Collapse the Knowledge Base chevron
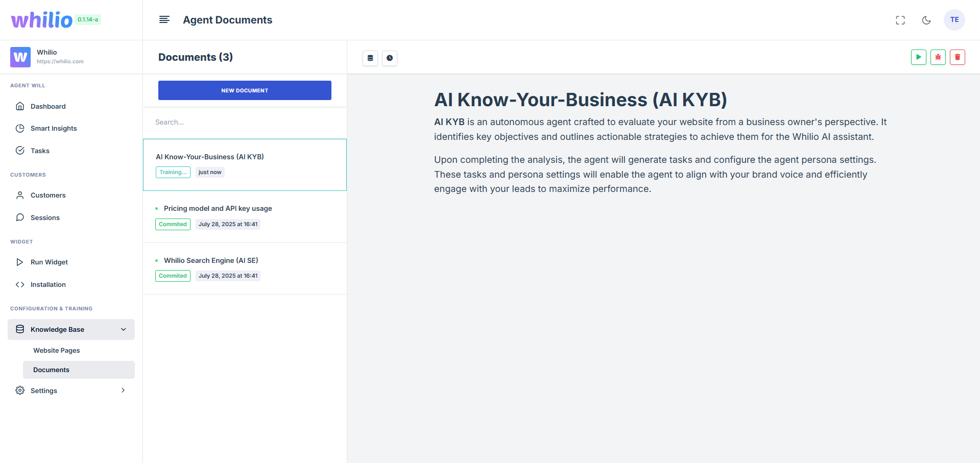 tap(123, 329)
